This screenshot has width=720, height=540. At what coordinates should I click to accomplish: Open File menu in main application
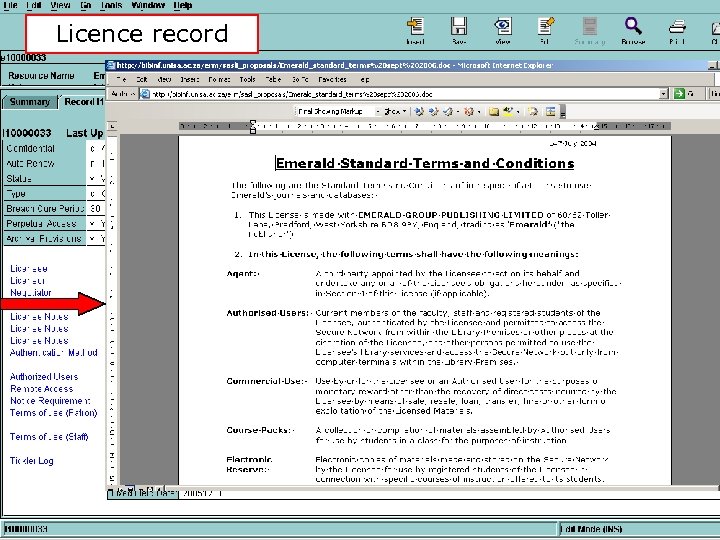[x=10, y=5]
